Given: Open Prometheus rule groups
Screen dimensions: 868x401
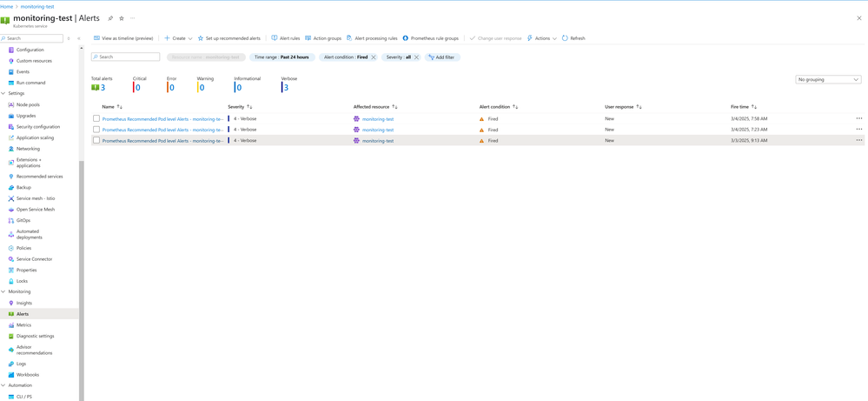Looking at the screenshot, I should [x=431, y=38].
